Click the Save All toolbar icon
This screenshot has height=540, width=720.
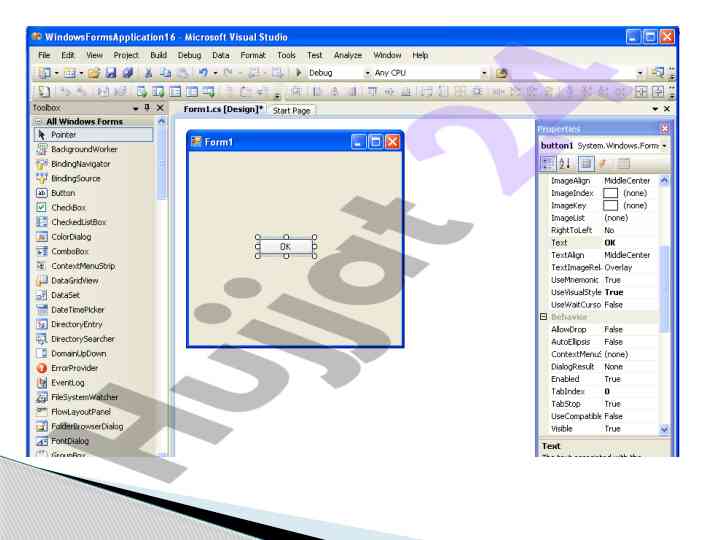coord(128,73)
